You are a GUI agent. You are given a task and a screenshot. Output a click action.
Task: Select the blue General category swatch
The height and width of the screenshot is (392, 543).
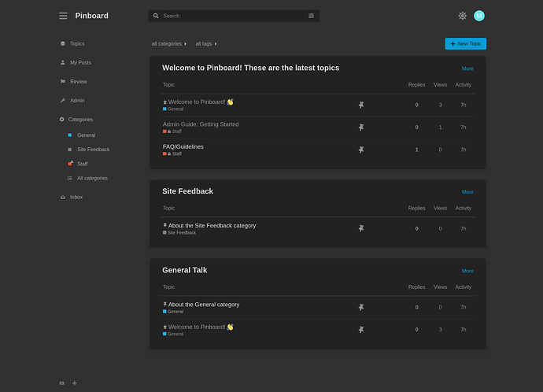pyautogui.click(x=70, y=135)
